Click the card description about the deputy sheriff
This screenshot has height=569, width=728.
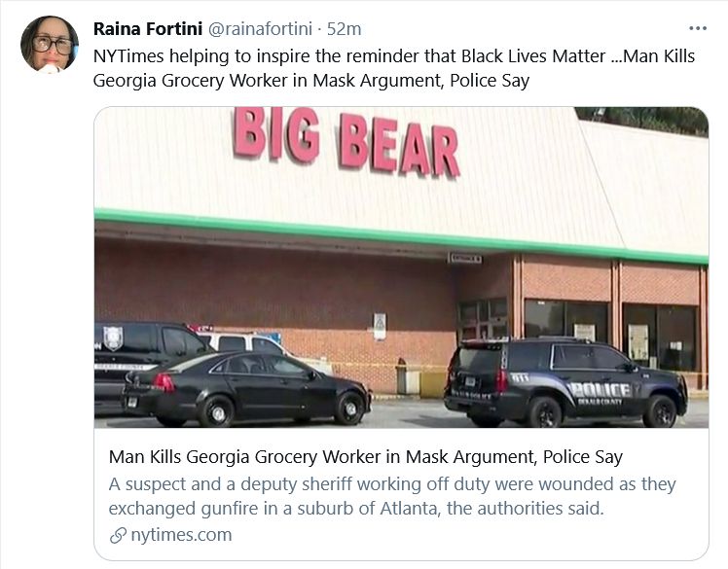point(391,496)
